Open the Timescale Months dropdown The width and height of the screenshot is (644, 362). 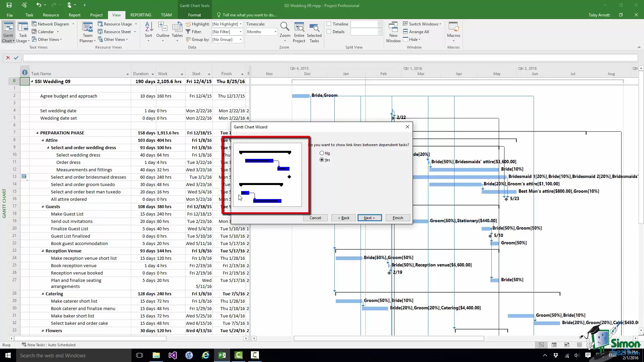275,32
